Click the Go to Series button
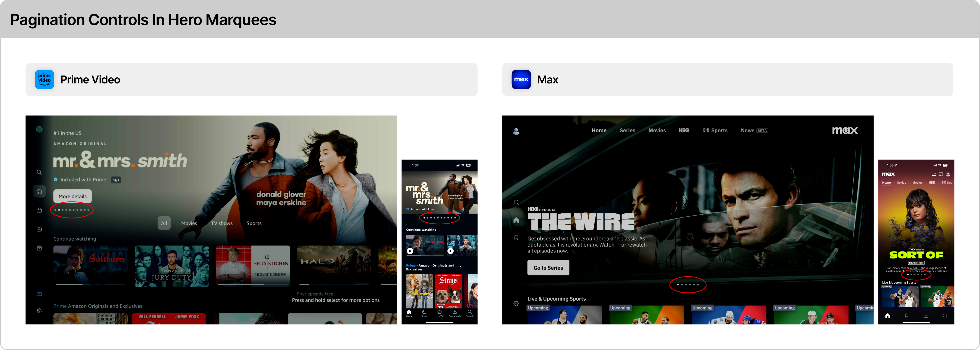This screenshot has height=350, width=980. (x=548, y=268)
